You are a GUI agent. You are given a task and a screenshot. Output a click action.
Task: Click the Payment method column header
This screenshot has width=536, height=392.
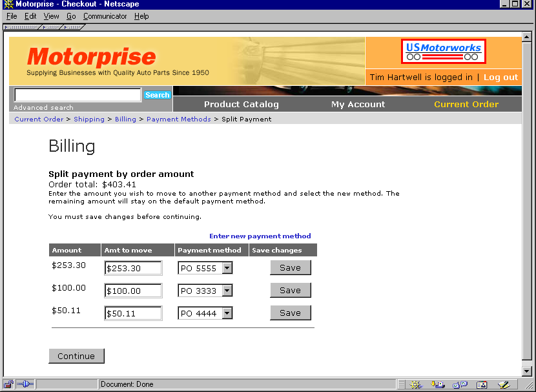[212, 250]
